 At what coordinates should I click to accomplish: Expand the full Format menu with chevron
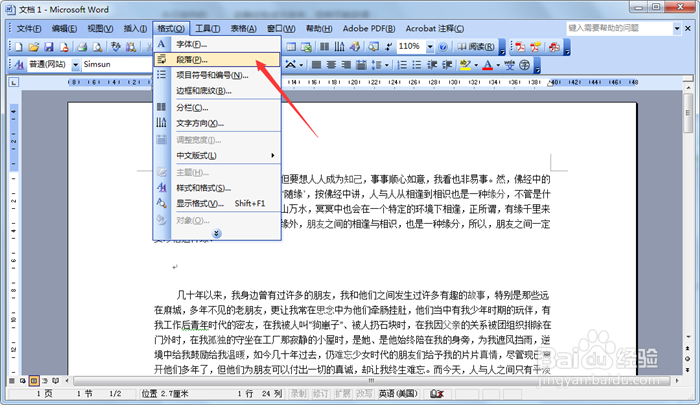tap(217, 234)
